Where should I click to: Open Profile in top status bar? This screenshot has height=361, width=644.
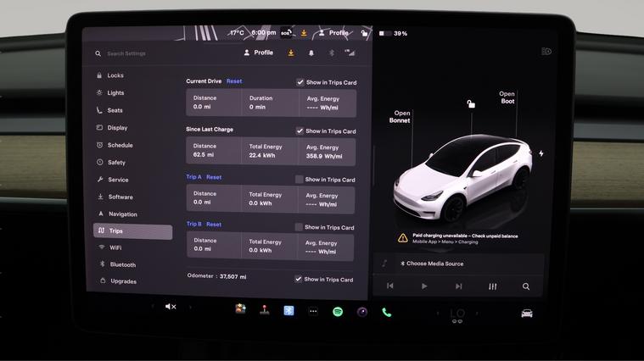tap(334, 33)
